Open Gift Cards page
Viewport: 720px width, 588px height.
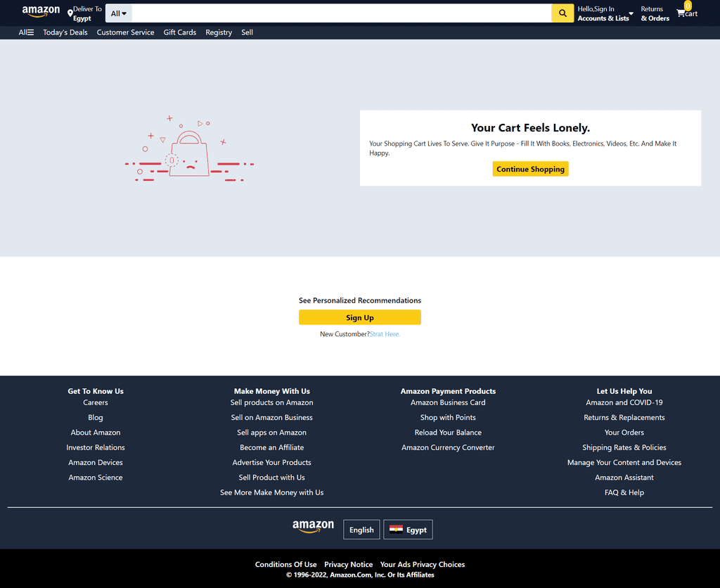179,32
